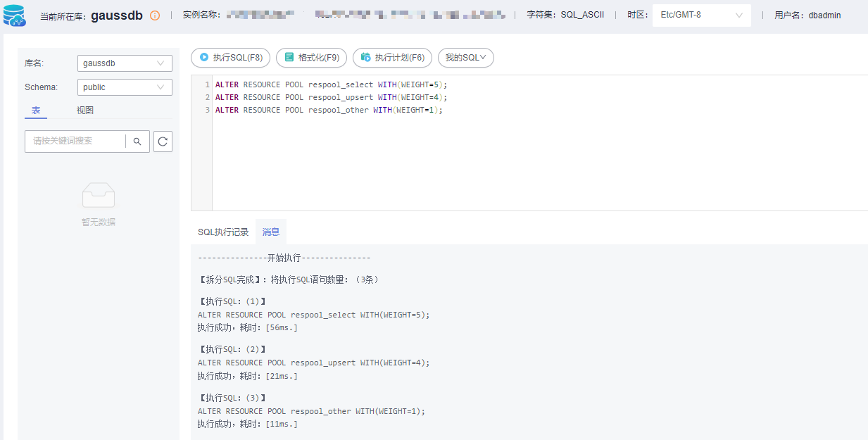Screen dimensions: 868x440
Task: Select the 消息 tab
Action: (x=271, y=232)
